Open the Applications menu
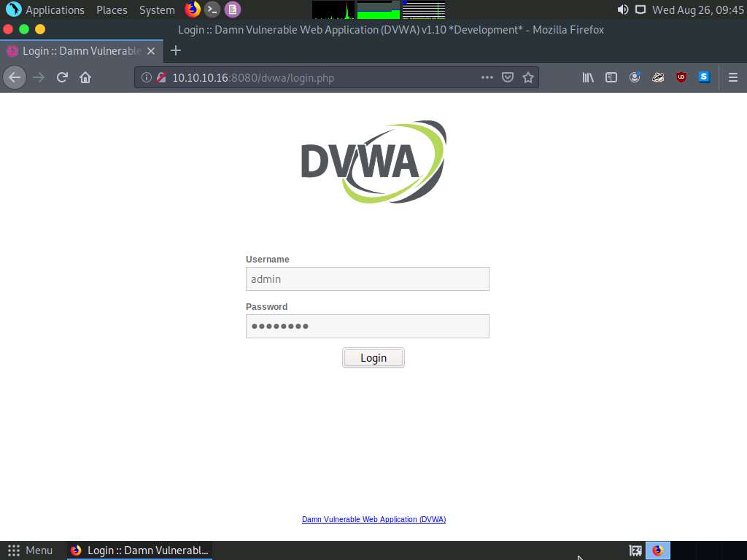747x560 pixels. tap(55, 9)
